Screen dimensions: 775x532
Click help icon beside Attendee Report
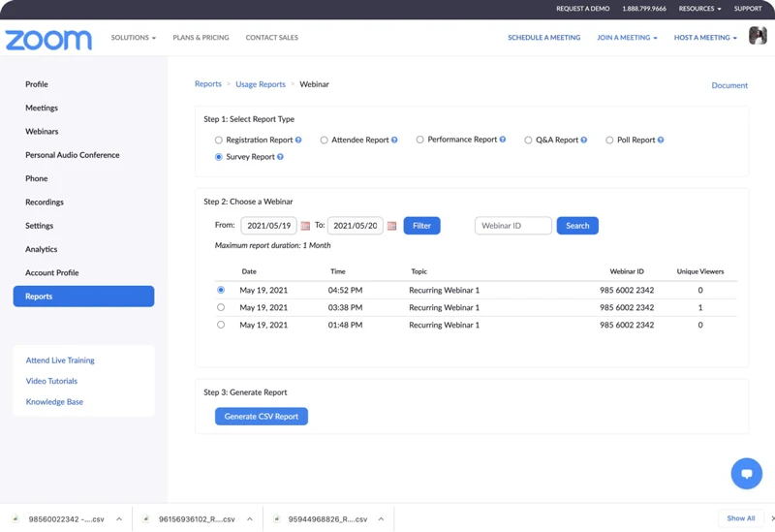[x=394, y=141]
